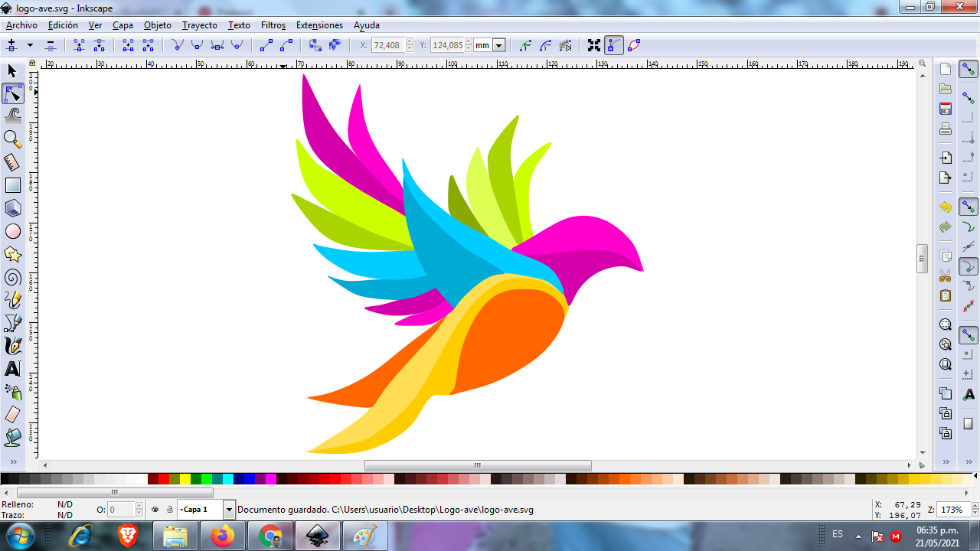Open the Capa menu
Screen dimensions: 980x551
point(122,25)
